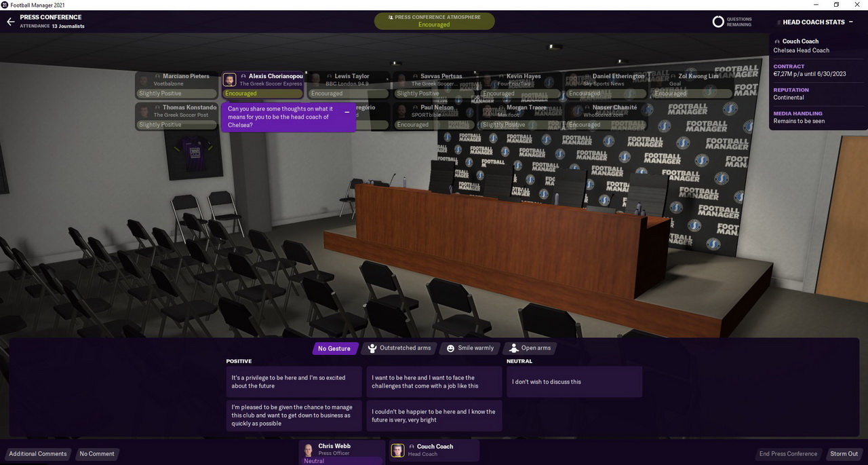Viewport: 868px width, 465px height.
Task: Click Alexis Chorianopou's journalist portrait
Action: 230,79
